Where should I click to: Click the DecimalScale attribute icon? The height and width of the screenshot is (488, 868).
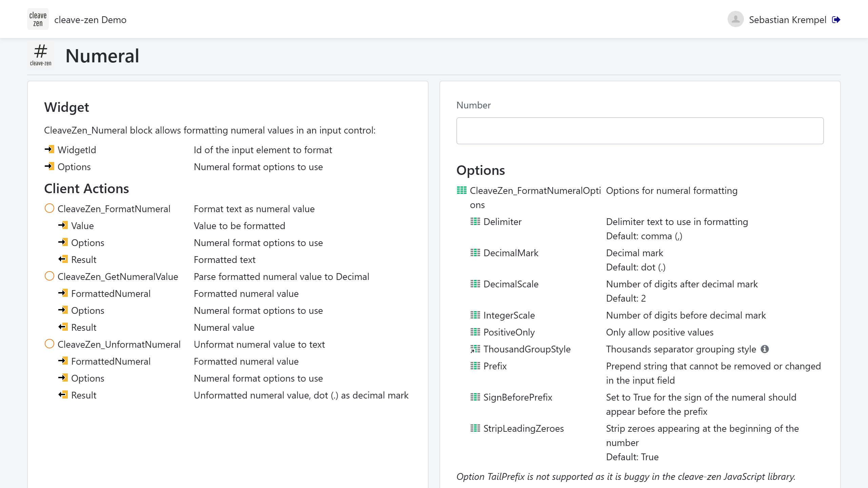tap(475, 284)
